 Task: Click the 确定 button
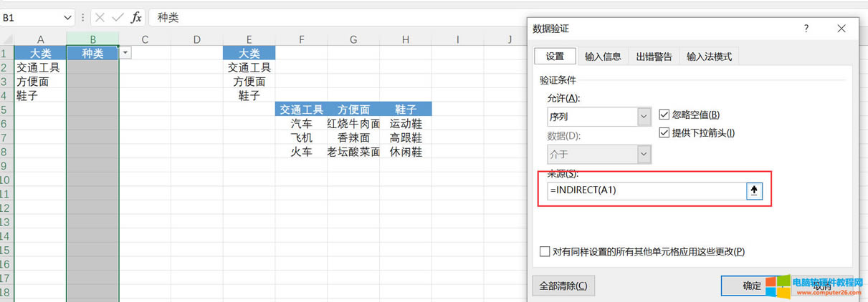point(752,286)
